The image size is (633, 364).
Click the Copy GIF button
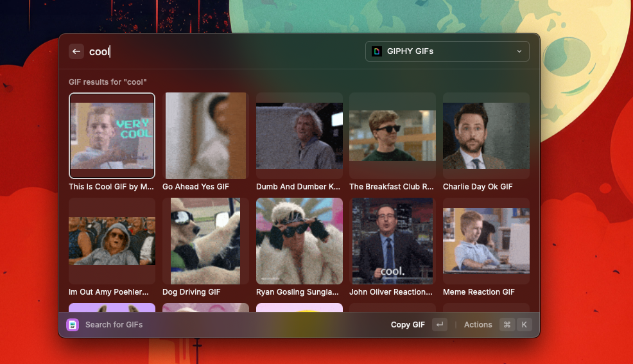pyautogui.click(x=408, y=325)
